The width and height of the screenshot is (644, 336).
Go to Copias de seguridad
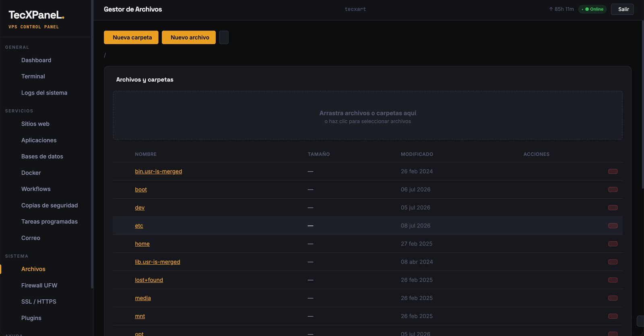click(50, 205)
